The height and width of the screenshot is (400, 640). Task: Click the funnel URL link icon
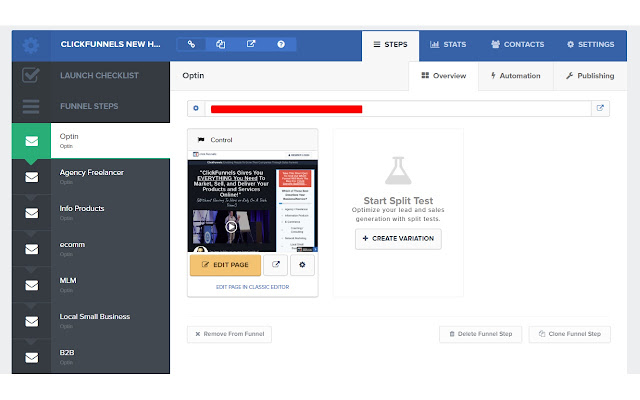[x=191, y=44]
